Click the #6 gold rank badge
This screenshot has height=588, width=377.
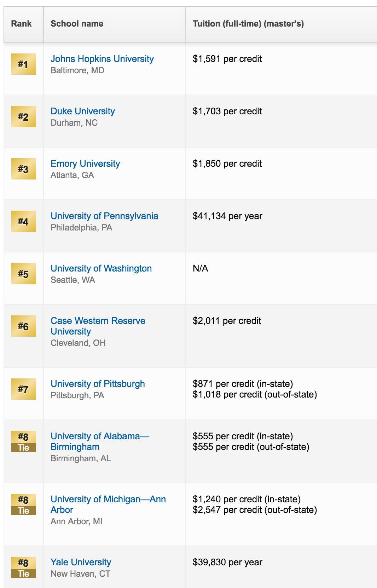click(23, 326)
